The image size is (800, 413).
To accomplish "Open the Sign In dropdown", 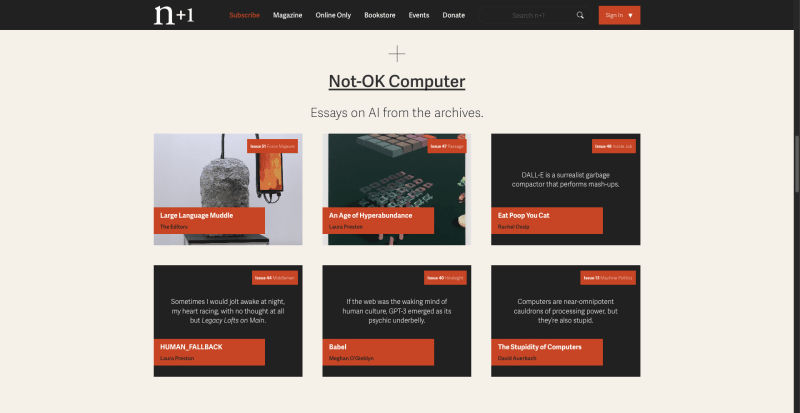I will 619,15.
